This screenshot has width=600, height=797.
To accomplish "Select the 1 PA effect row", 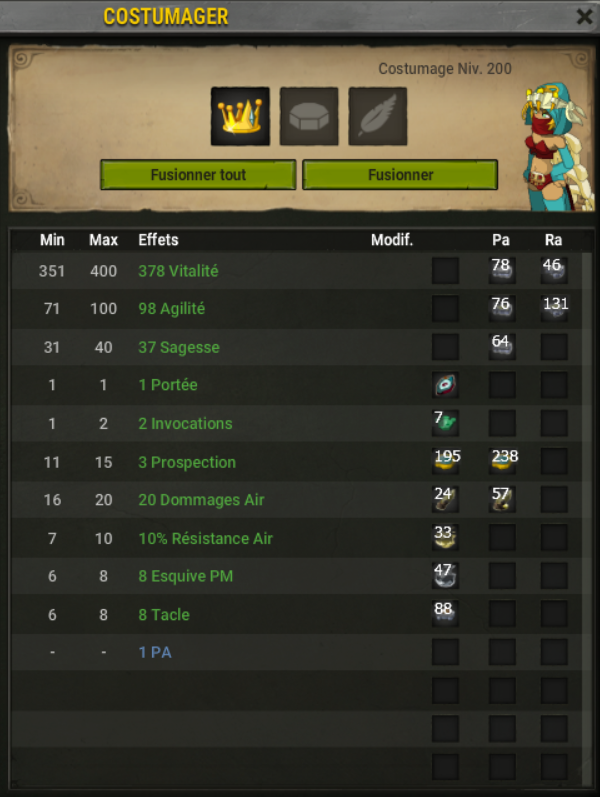I will coord(297,652).
